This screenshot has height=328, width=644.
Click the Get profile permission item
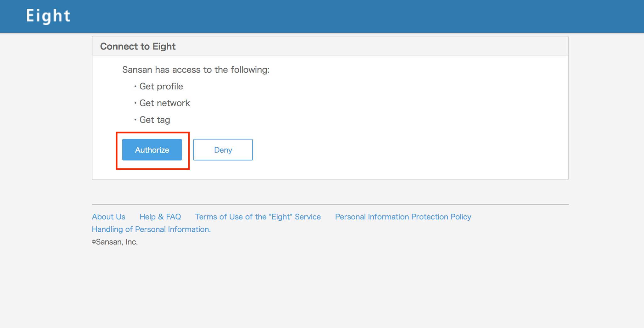pyautogui.click(x=161, y=86)
